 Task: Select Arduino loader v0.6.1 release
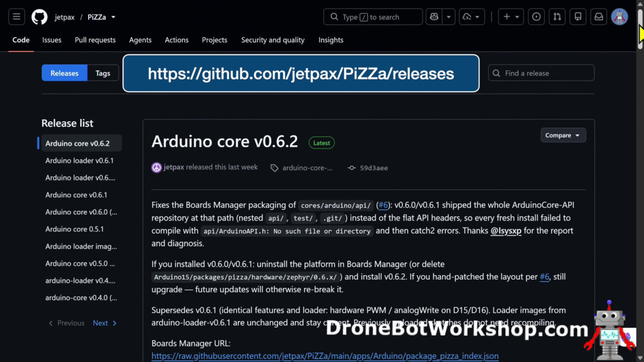pyautogui.click(x=80, y=160)
